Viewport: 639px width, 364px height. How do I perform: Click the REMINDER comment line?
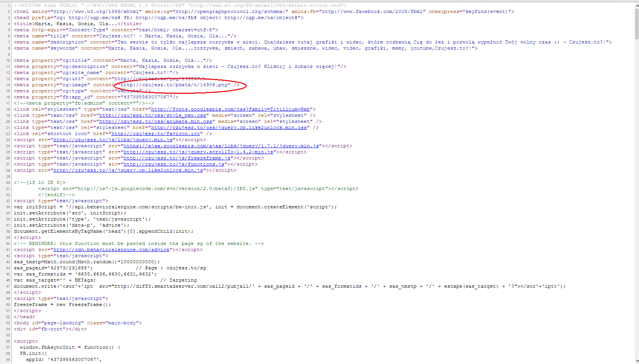click(139, 243)
